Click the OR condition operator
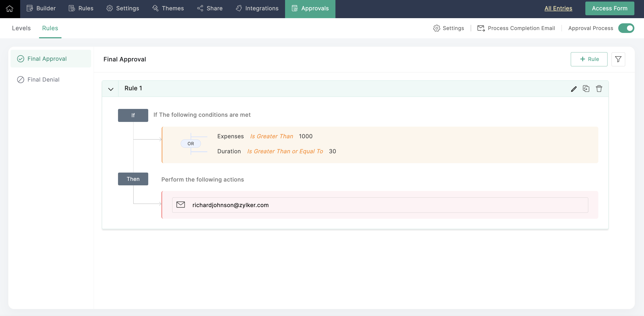The image size is (644, 316). click(191, 144)
